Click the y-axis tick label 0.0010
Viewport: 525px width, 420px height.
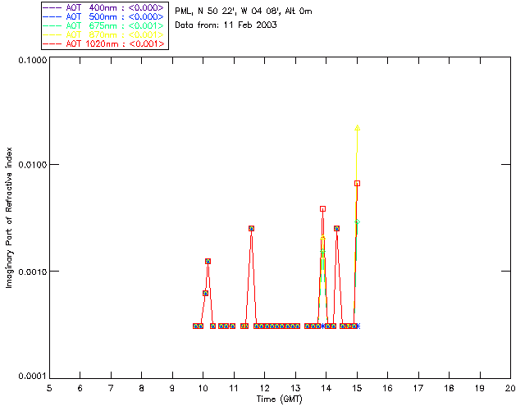pyautogui.click(x=32, y=272)
